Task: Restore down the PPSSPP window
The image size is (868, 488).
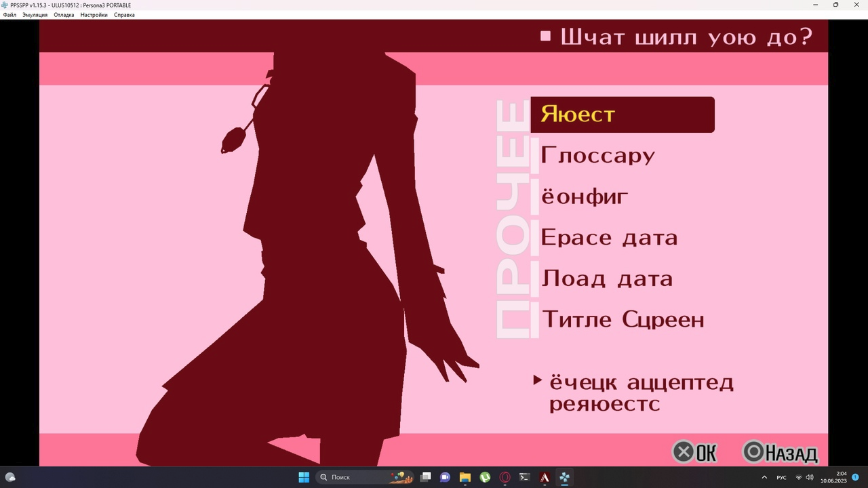Action: tap(835, 5)
